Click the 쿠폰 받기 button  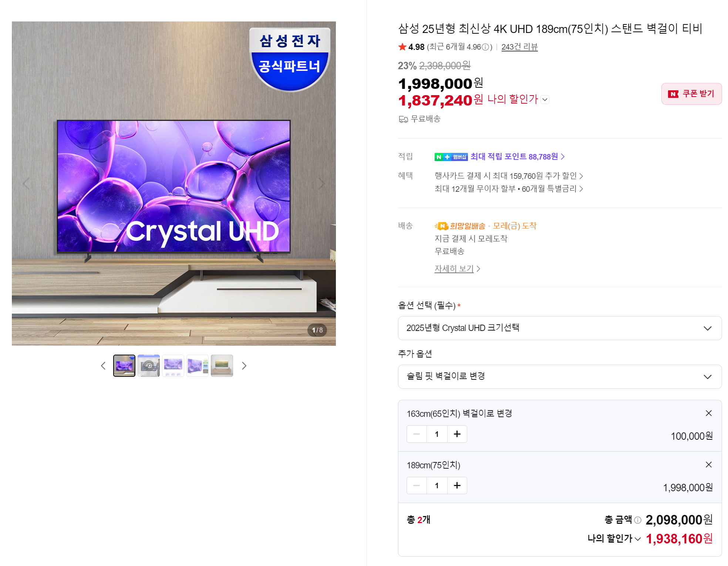click(x=691, y=94)
